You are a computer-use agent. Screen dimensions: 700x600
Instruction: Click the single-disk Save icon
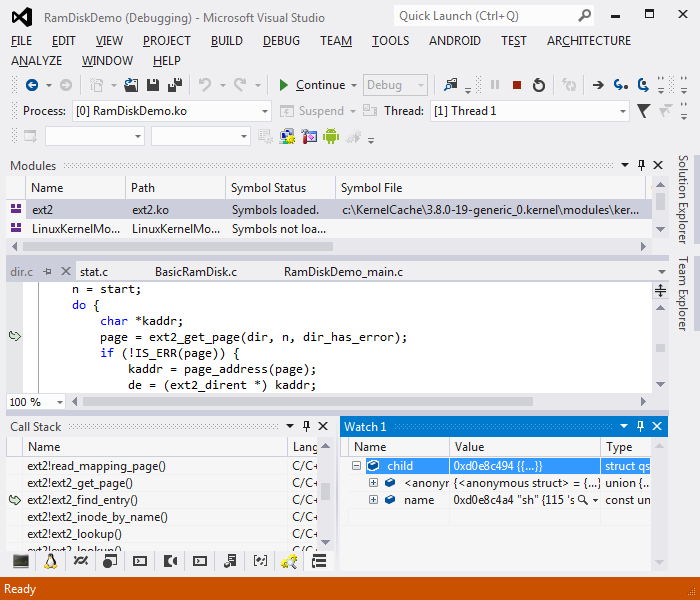pyautogui.click(x=153, y=85)
